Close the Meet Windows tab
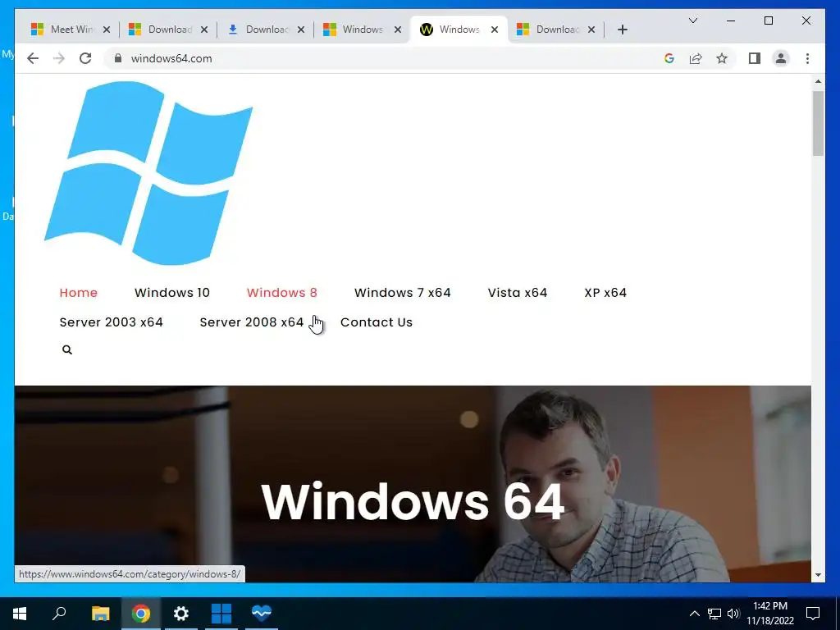 coord(107,30)
